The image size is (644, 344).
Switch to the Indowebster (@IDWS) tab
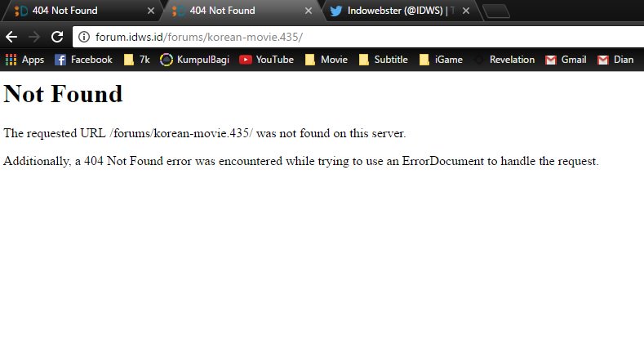[x=401, y=11]
